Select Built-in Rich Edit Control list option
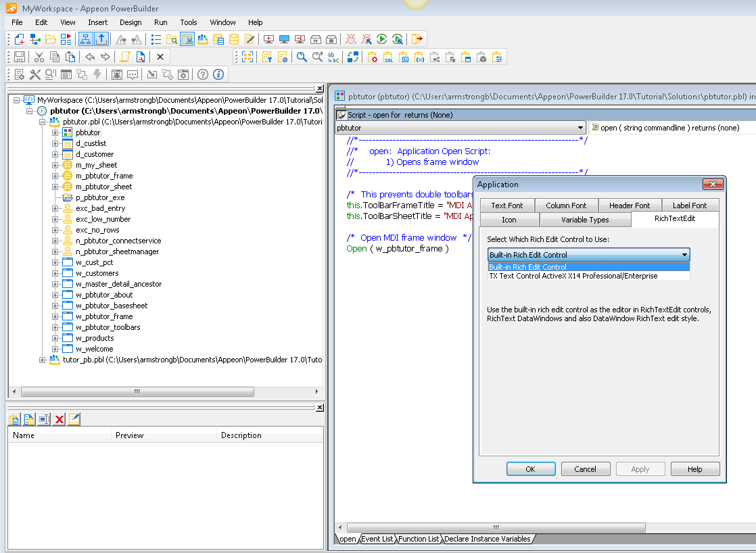Image resolution: width=756 pixels, height=553 pixels. 589,267
